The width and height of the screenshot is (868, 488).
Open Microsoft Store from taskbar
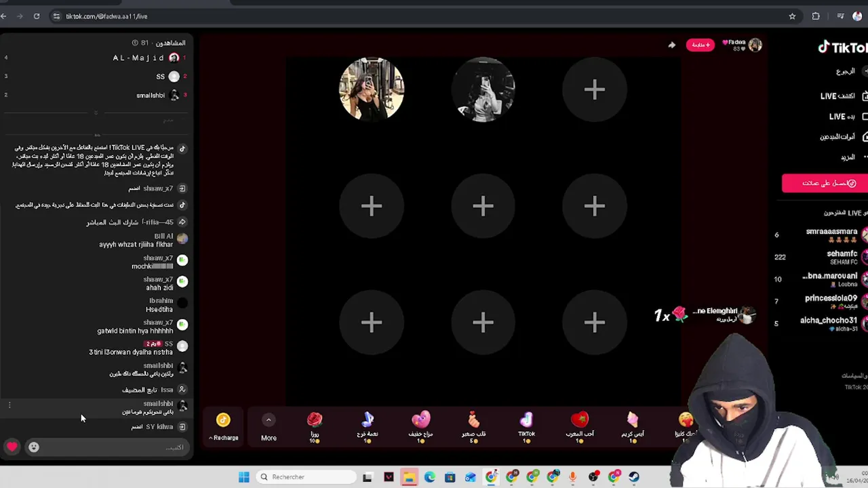450,477
